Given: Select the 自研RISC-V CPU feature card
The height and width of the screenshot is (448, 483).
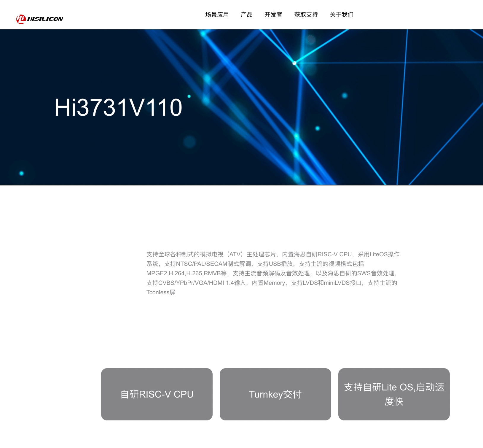Looking at the screenshot, I should pyautogui.click(x=157, y=394).
